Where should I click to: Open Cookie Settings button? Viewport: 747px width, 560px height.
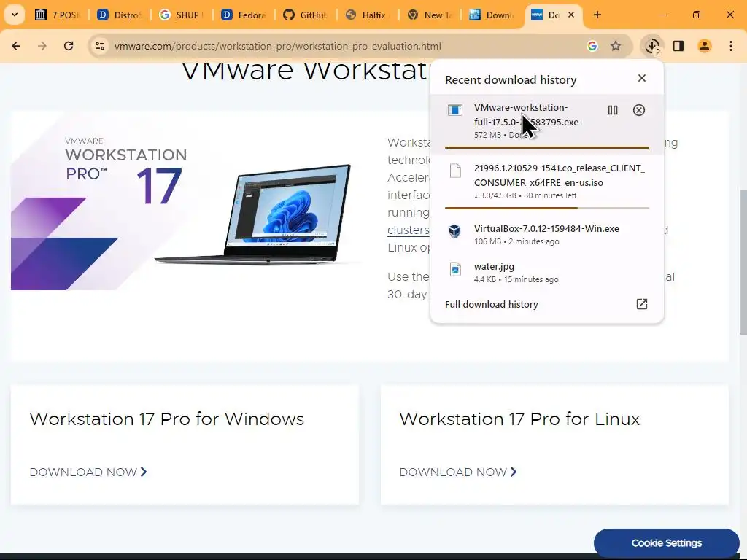667,542
